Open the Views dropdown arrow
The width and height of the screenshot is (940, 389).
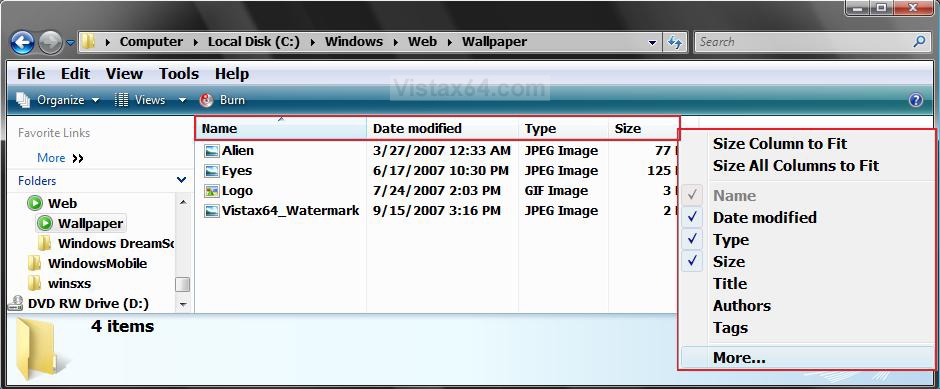[182, 100]
